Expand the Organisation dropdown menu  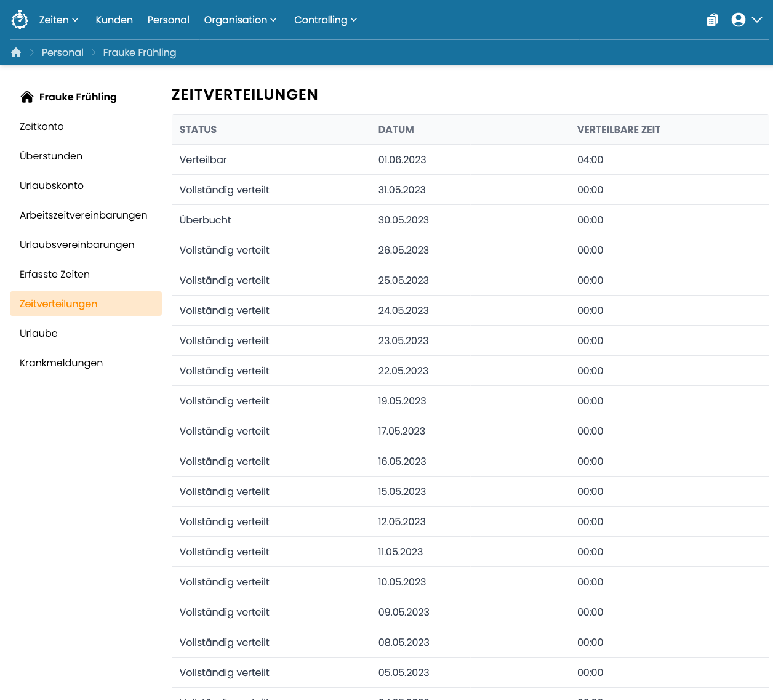[x=241, y=20]
